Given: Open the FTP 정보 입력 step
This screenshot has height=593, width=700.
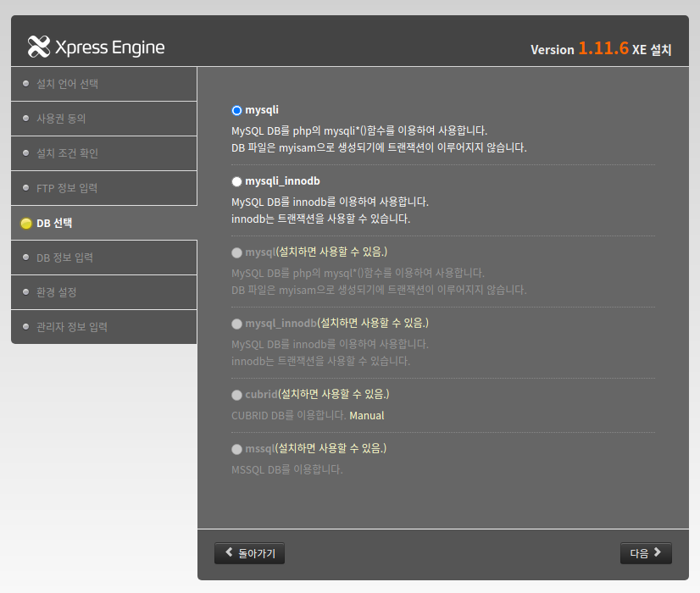Looking at the screenshot, I should point(104,188).
